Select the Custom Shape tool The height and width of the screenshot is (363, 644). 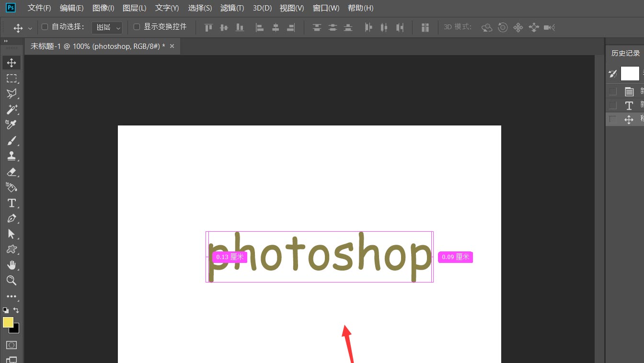pyautogui.click(x=11, y=250)
